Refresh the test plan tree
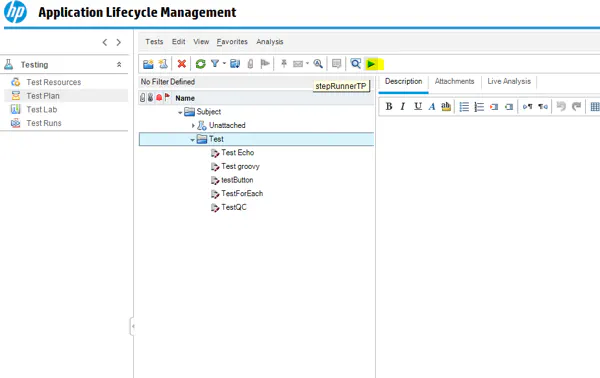This screenshot has height=378, width=600. 201,64
